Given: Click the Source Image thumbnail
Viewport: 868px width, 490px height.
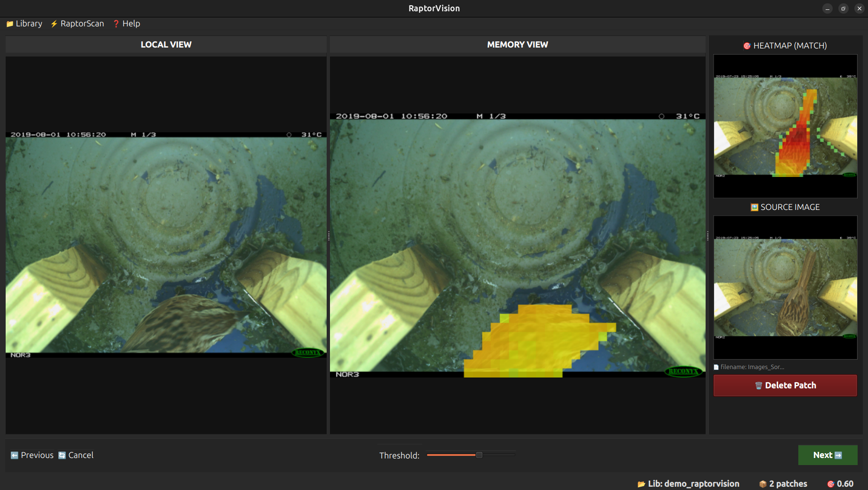Looking at the screenshot, I should point(785,288).
